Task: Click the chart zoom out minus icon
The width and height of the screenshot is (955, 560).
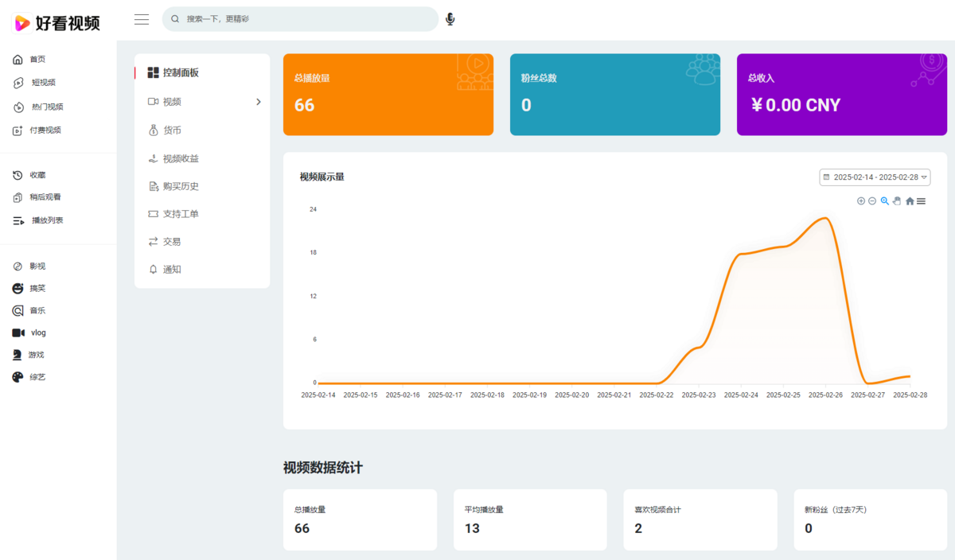Action: (872, 201)
